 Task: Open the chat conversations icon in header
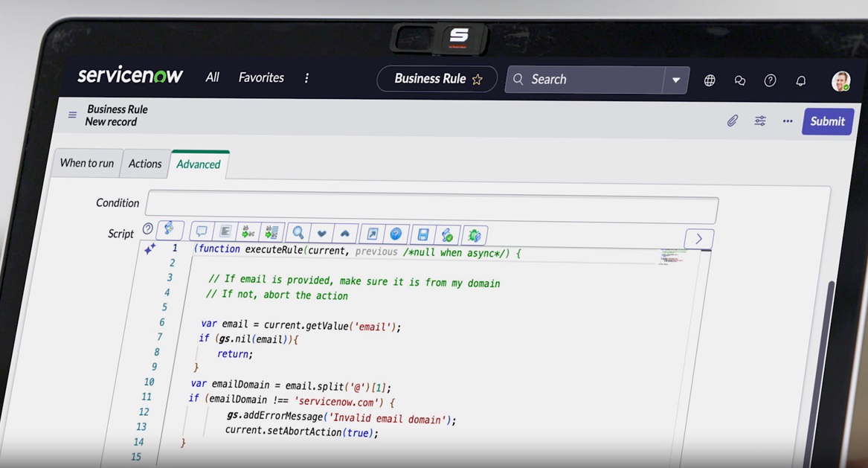(739, 81)
